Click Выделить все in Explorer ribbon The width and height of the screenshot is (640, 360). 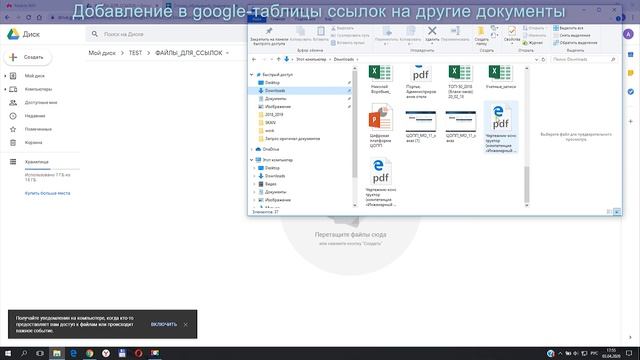(568, 28)
